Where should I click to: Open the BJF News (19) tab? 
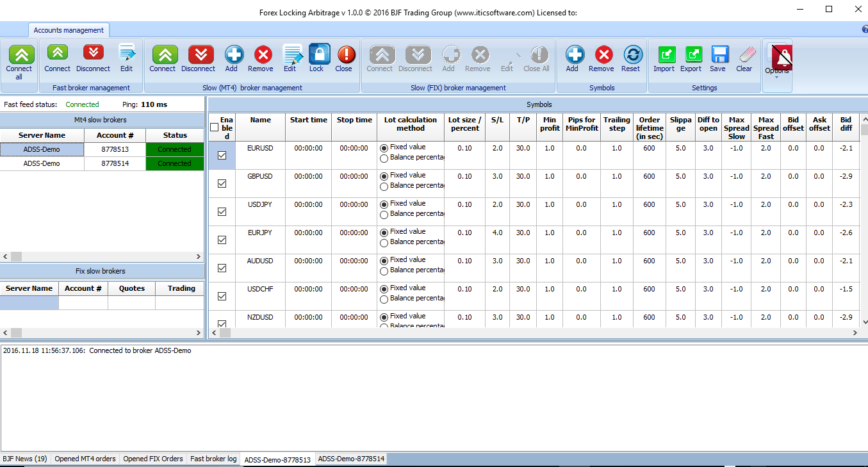click(25, 459)
